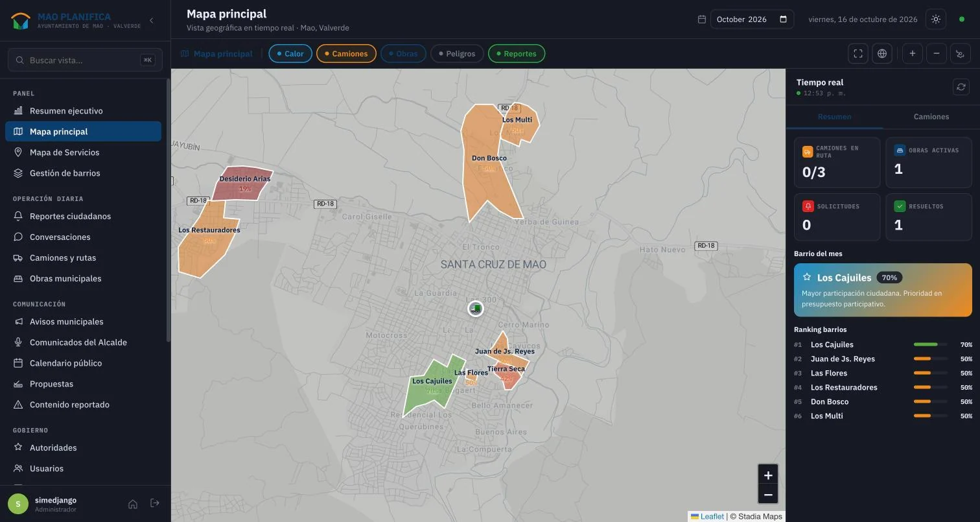Click the minus button in the top map toolbar
The width and height of the screenshot is (980, 522).
pos(937,54)
